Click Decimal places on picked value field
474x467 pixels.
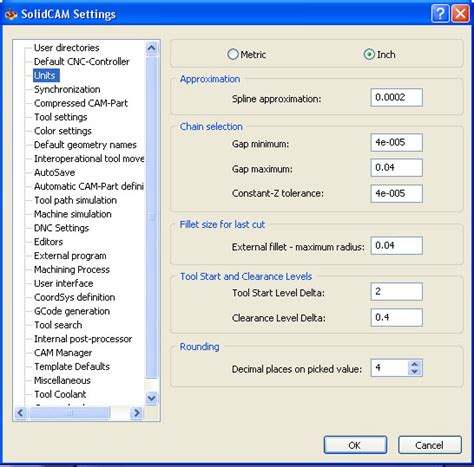(389, 368)
